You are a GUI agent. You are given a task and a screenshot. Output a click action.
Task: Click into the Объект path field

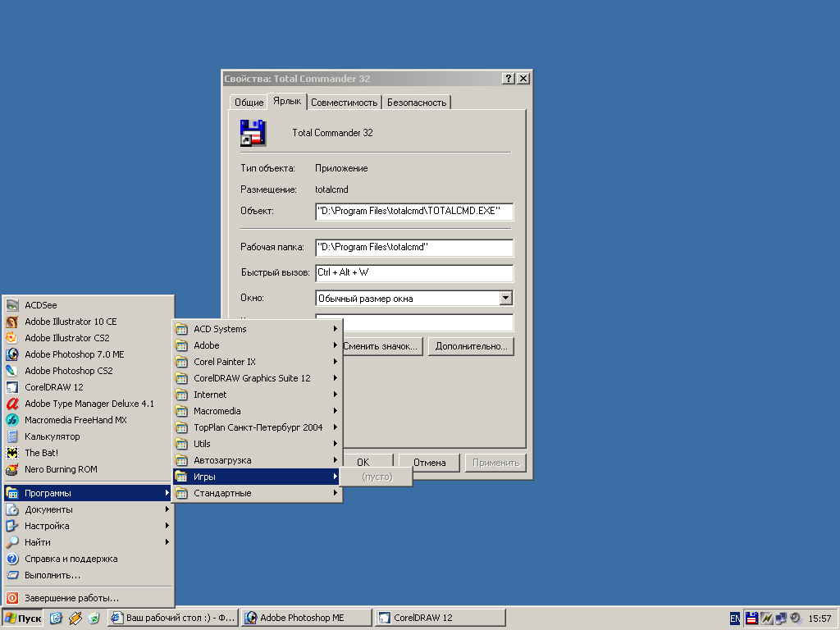414,211
